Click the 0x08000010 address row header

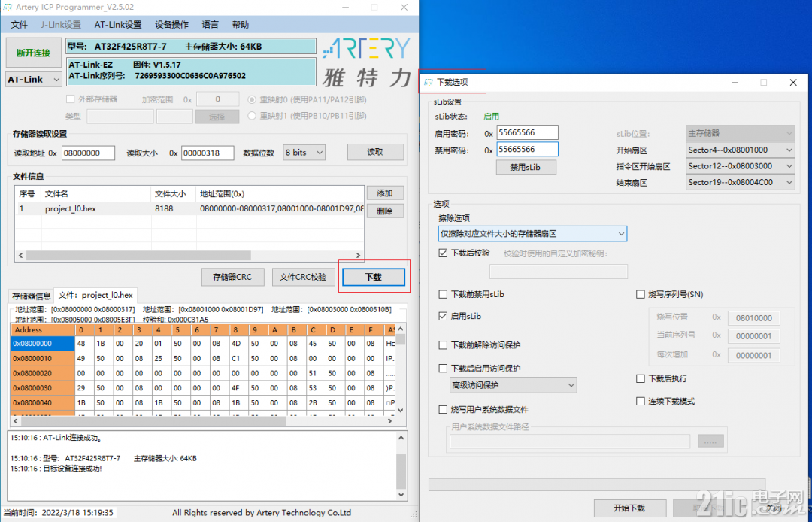click(43, 358)
